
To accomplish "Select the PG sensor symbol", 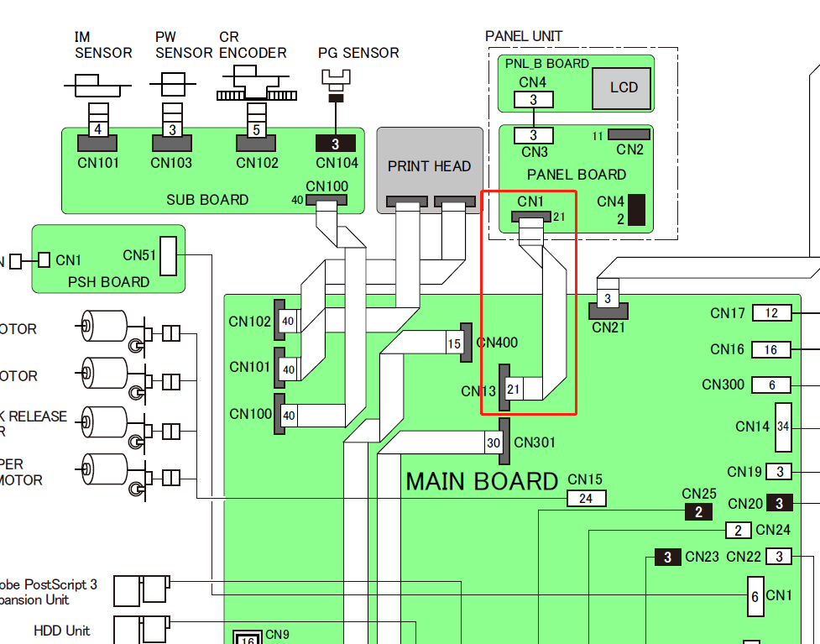I will (336, 82).
